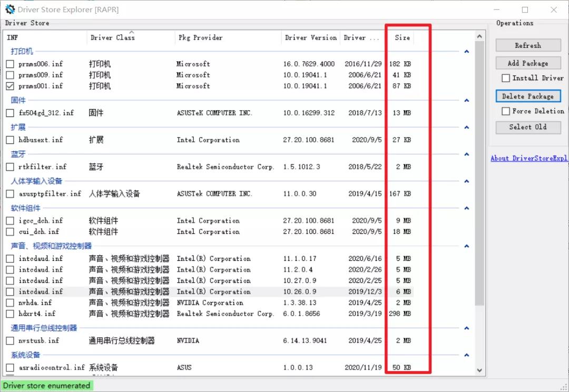Screen dimensions: 569x392
Task: Click the Refresh button
Action: [528, 45]
